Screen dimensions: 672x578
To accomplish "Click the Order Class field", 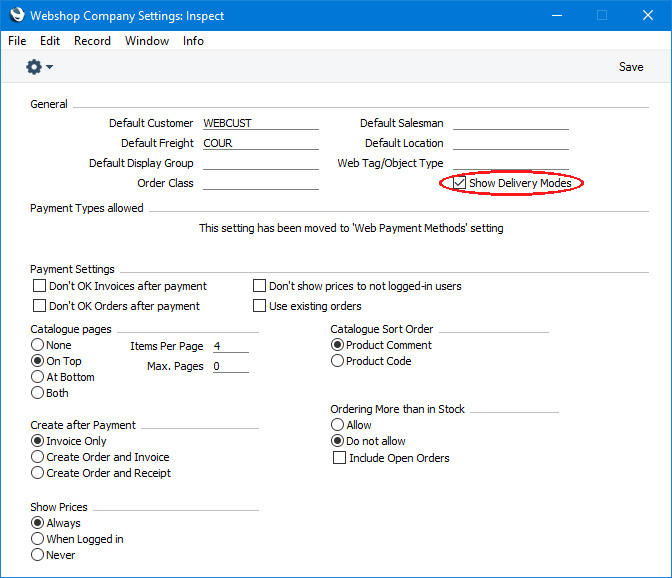I will point(261,183).
